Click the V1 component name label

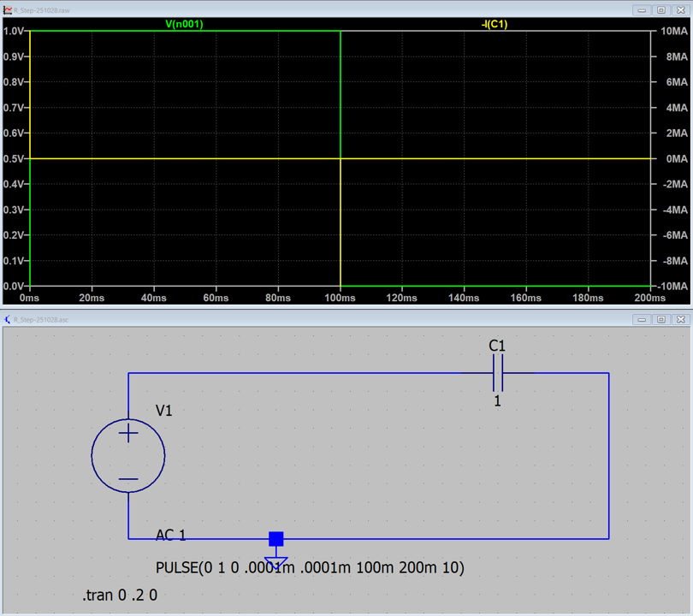tap(164, 411)
